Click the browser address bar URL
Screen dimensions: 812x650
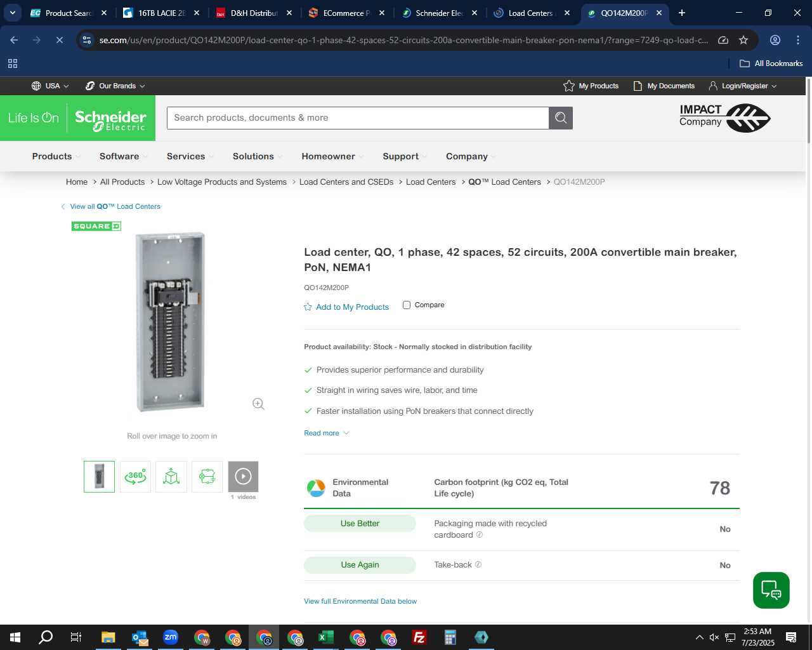403,40
